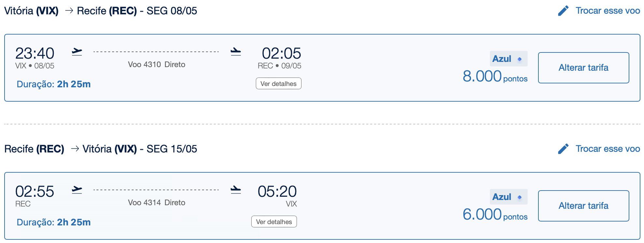The image size is (644, 243).
Task: Click the landing plane icon of flight 4310
Action: coord(236,52)
